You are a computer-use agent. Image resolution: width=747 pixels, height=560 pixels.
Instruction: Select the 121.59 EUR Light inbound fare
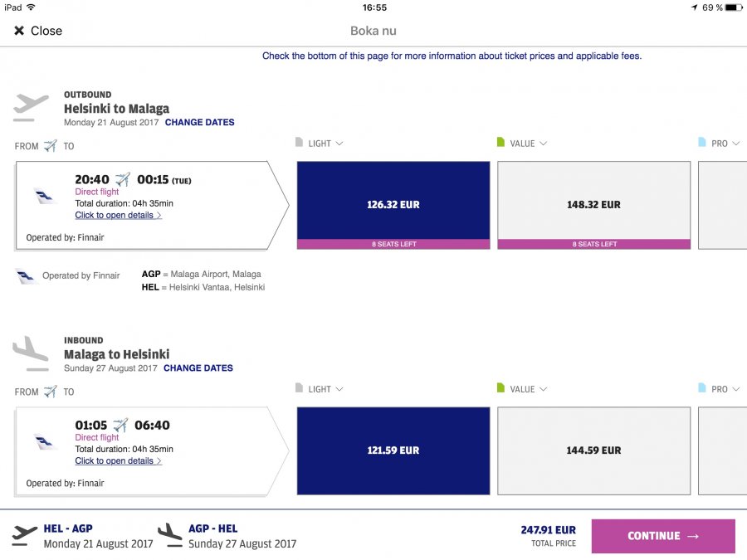(x=393, y=450)
